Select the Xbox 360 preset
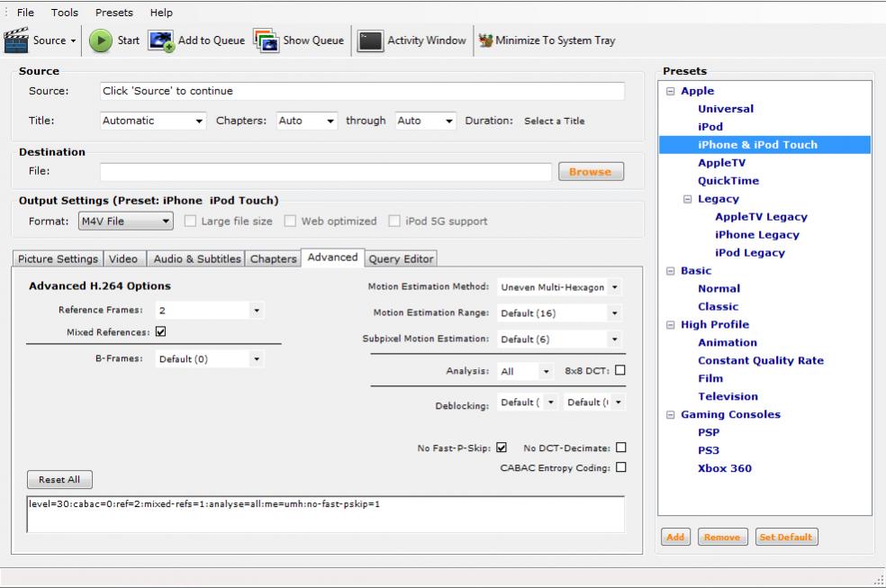Screen dimensions: 886x588 [725, 468]
